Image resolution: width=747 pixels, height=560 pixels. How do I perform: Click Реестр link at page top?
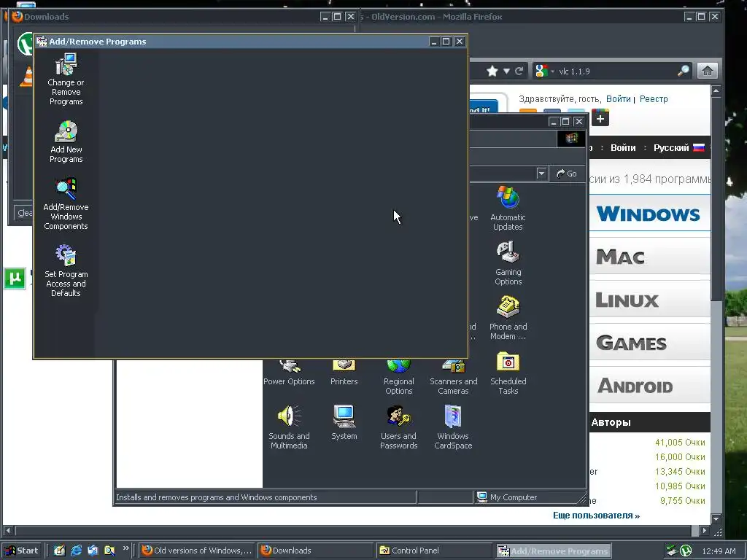click(654, 99)
